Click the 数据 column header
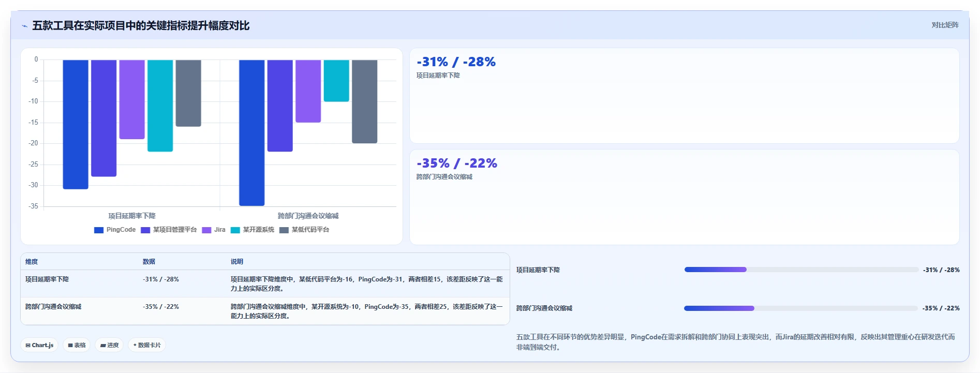This screenshot has height=373, width=980. coord(149,262)
